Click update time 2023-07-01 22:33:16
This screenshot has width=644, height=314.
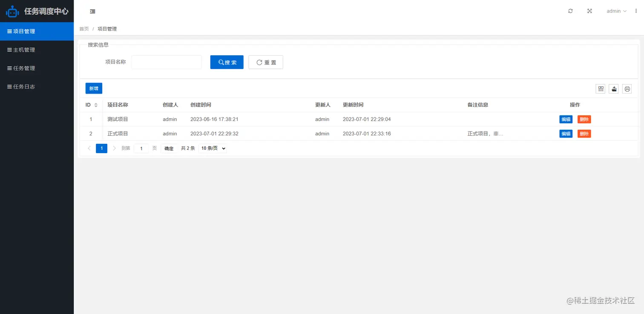coord(367,134)
